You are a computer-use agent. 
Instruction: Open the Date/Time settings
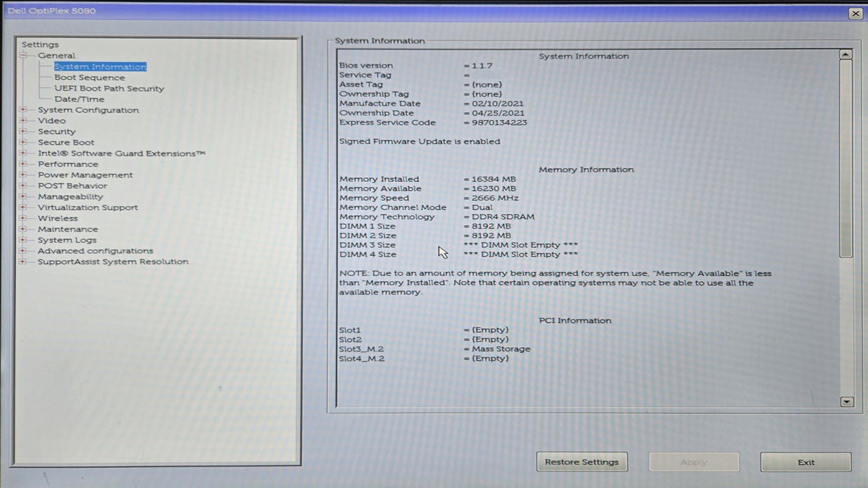click(80, 99)
